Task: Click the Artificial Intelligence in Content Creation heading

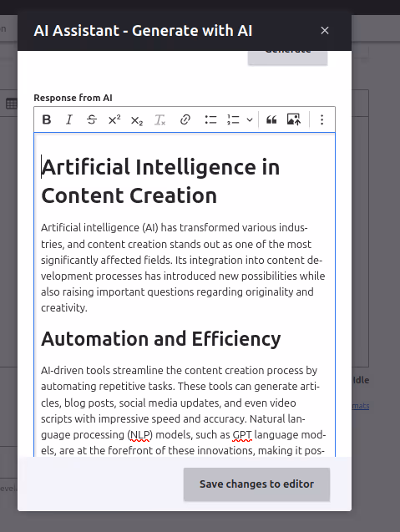Action: [x=160, y=181]
